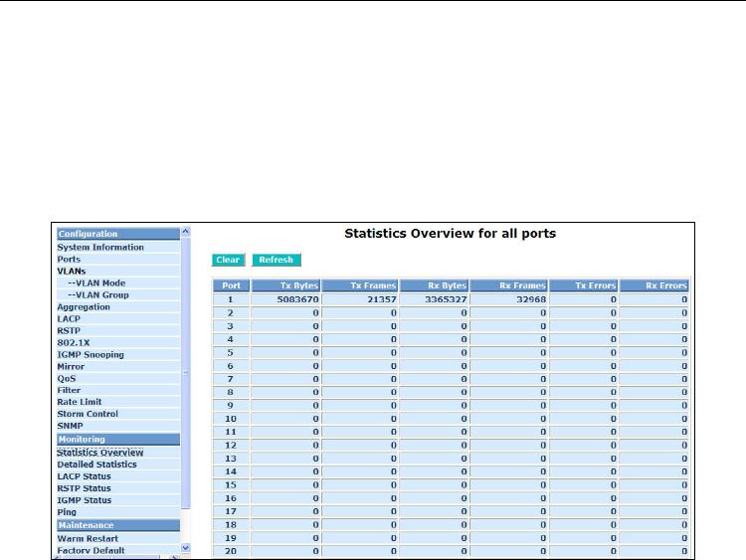746x560 pixels.
Task: Select VLAN Group under VLANs
Action: (97, 294)
